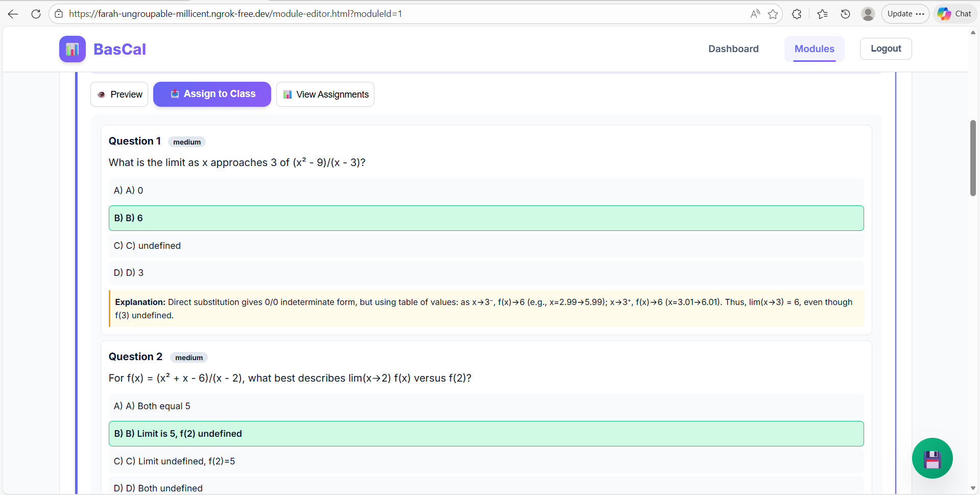The height and width of the screenshot is (495, 980).
Task: Click the Question 2 prompt about f(x)
Action: pyautogui.click(x=290, y=378)
